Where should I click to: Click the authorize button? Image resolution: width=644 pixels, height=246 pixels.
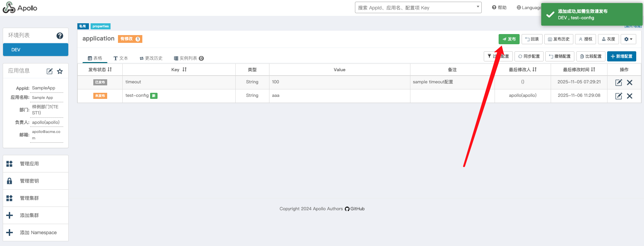[x=586, y=39]
